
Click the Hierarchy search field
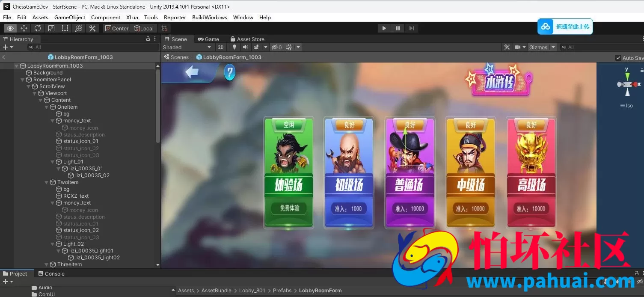93,47
